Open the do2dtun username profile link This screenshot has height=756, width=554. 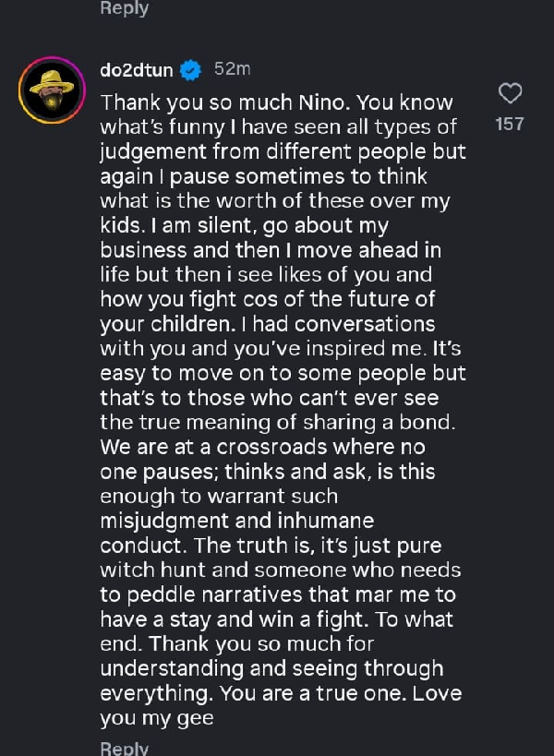(x=136, y=70)
